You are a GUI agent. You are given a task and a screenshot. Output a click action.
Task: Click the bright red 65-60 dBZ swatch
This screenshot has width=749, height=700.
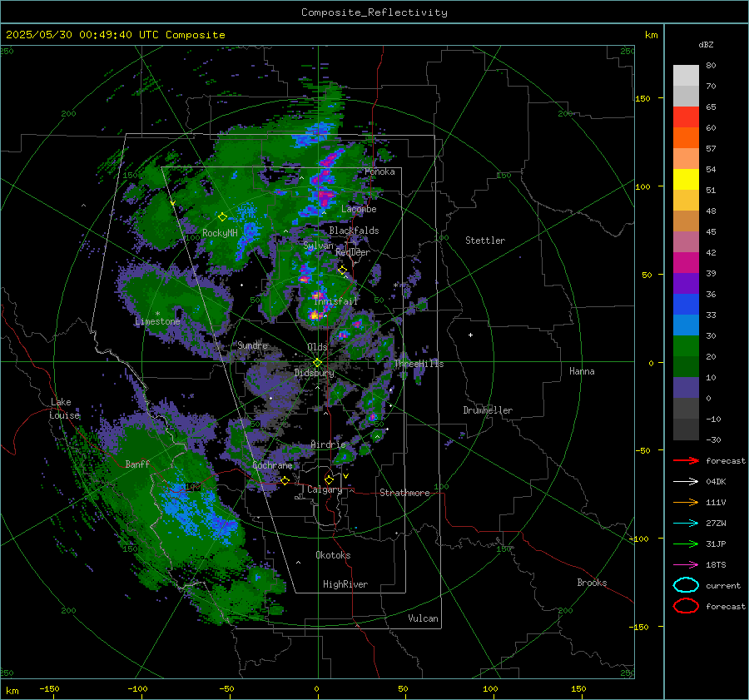(686, 117)
